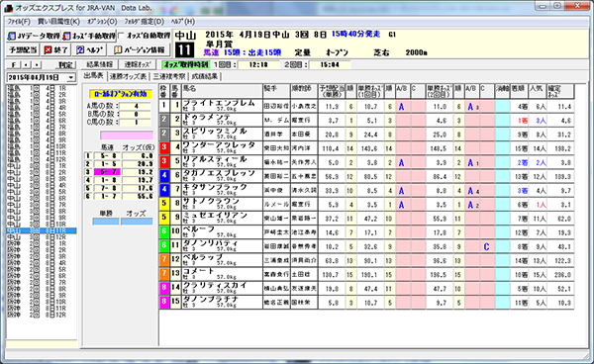Click the 予想配当 button
This screenshot has height=364, width=594.
[23, 49]
